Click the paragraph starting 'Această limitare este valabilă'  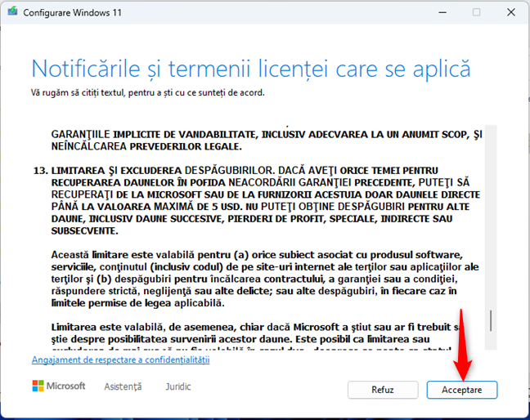(265, 279)
